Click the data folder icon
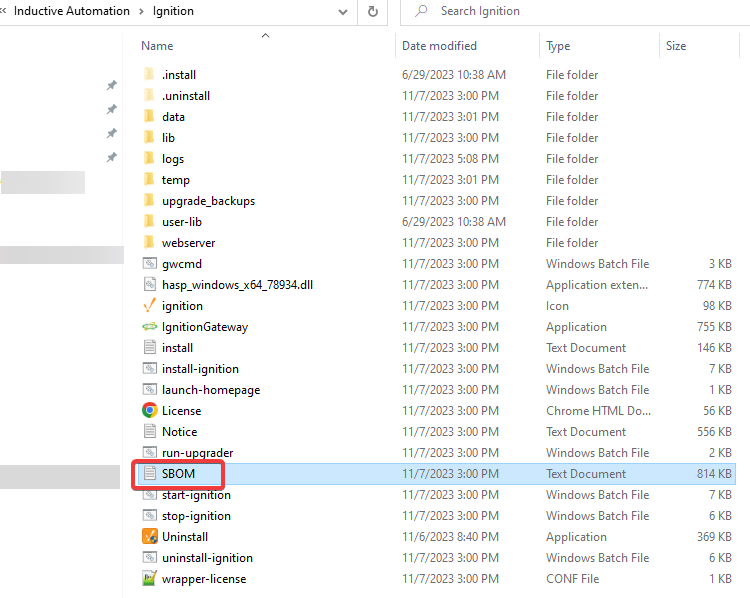 (x=149, y=116)
